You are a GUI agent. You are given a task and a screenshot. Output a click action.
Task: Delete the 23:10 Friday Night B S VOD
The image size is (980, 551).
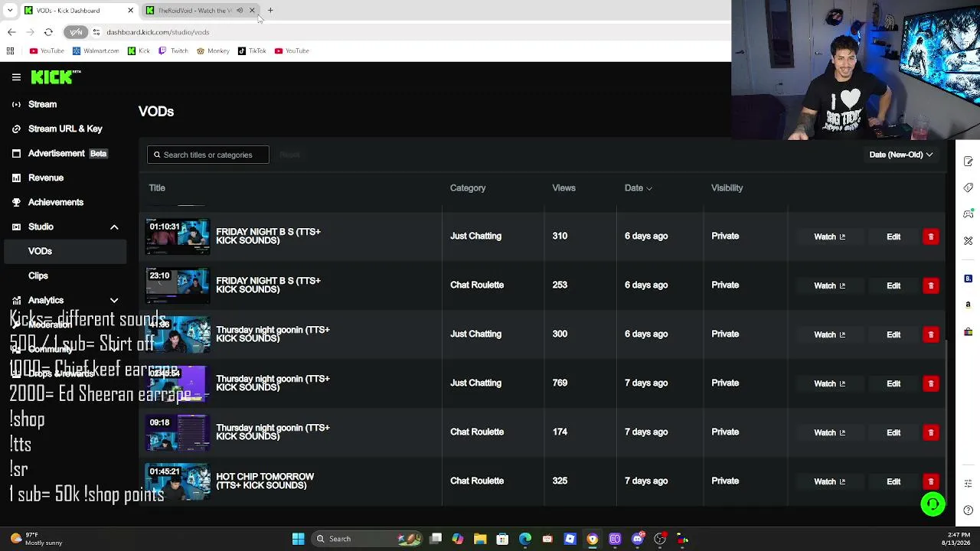point(931,285)
